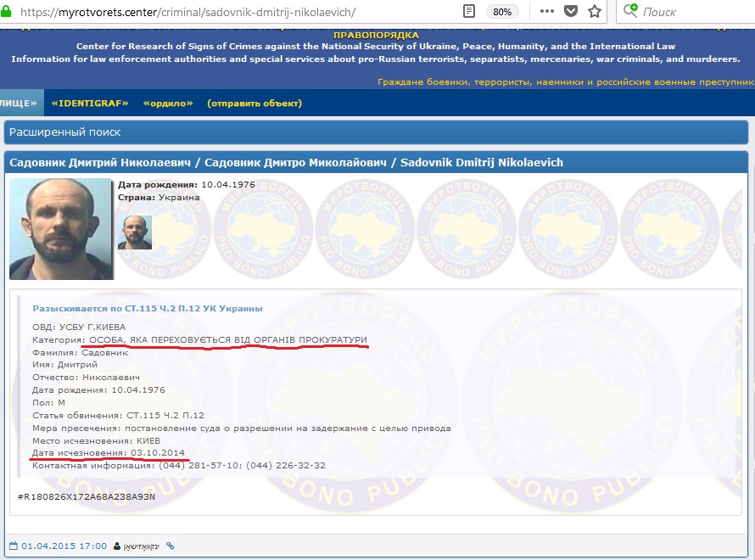The width and height of the screenshot is (755, 560).
Task: Toggle reader view in address bar
Action: [x=469, y=12]
